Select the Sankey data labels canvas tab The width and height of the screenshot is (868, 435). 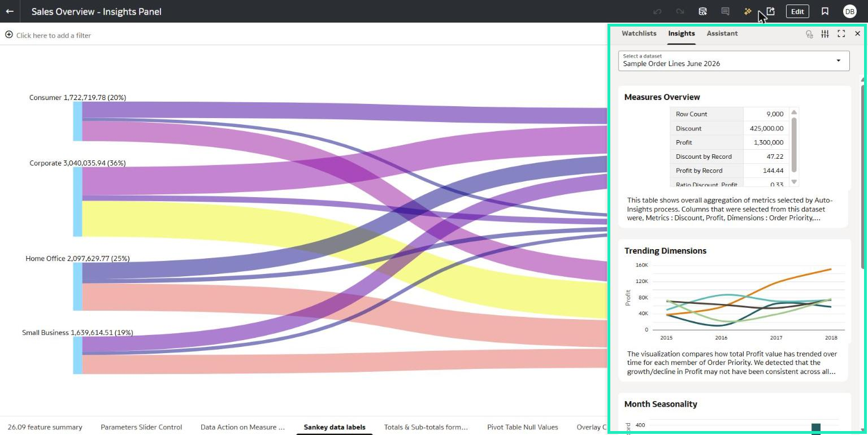(335, 427)
